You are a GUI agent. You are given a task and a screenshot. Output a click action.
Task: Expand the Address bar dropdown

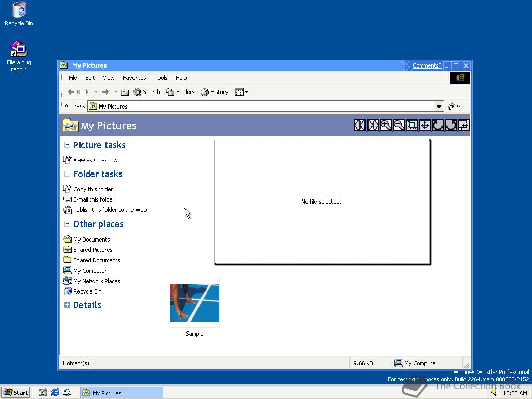(438, 106)
